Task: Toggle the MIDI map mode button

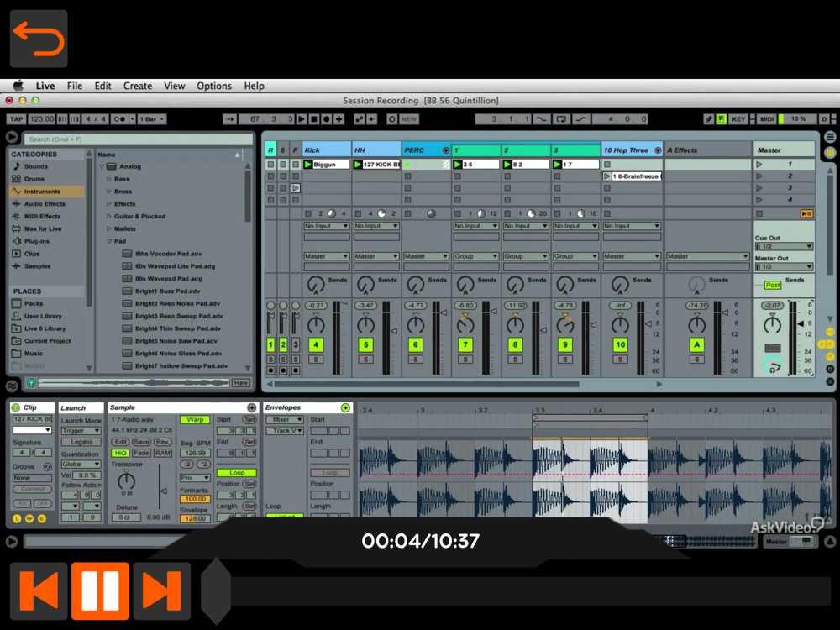Action: pos(767,119)
